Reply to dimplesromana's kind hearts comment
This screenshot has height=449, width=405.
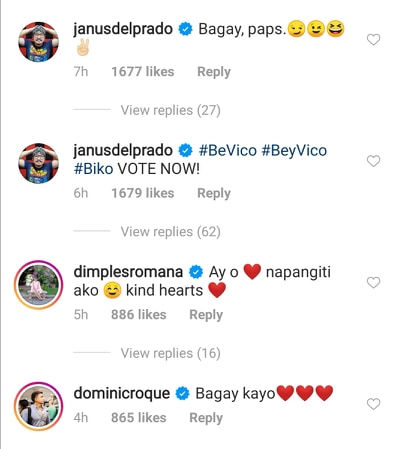[x=206, y=315]
